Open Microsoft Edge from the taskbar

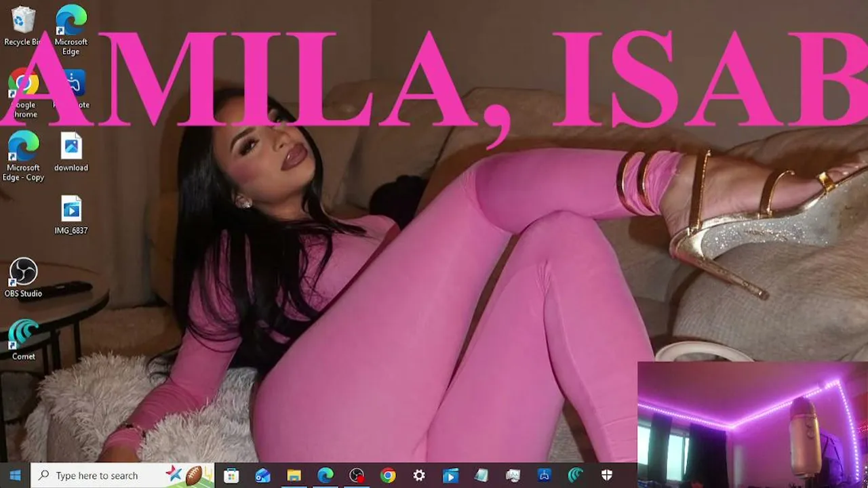coord(325,475)
